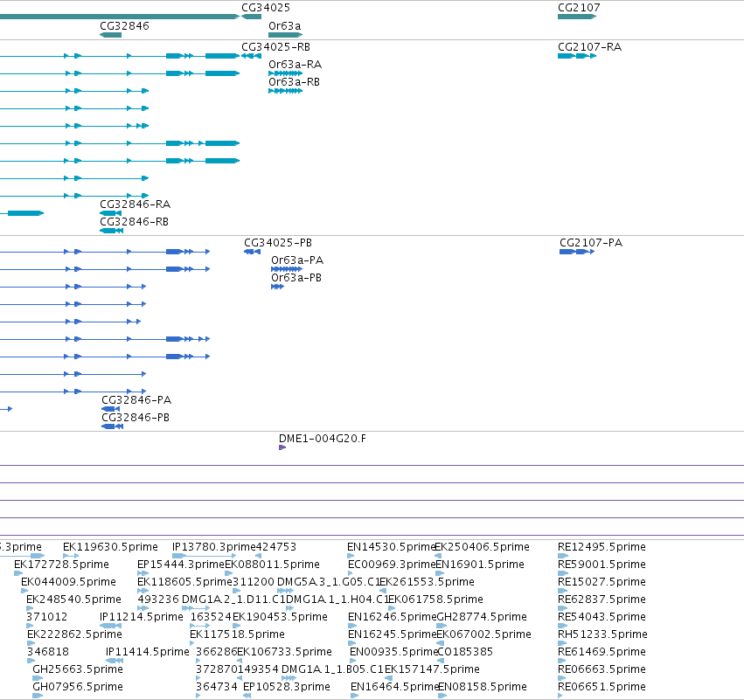Click EST EN16245.5prime

pos(392,634)
